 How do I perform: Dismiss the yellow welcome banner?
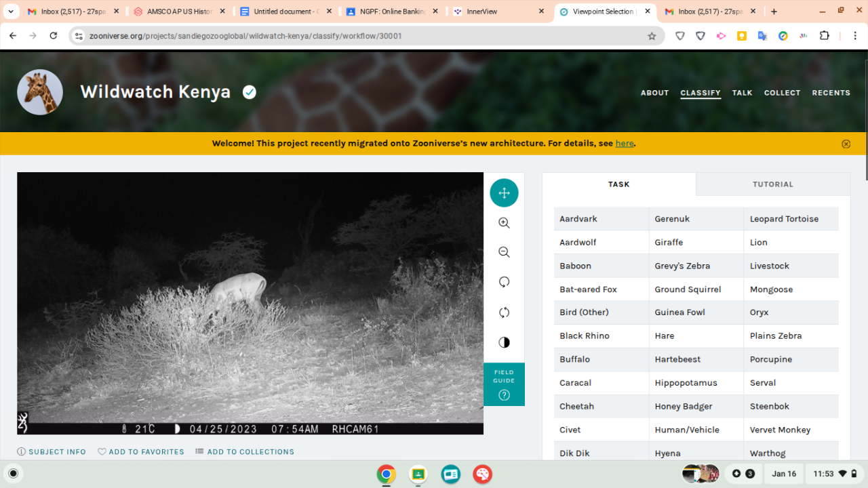point(846,144)
